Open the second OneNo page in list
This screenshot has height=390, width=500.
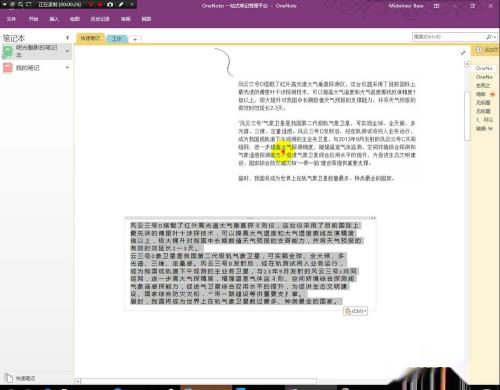point(484,77)
